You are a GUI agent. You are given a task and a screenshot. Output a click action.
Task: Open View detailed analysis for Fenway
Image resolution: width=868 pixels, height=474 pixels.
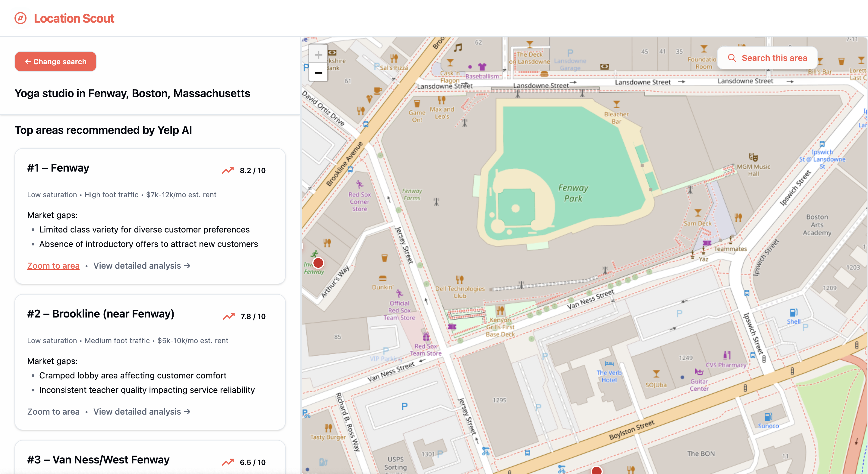coord(142,266)
